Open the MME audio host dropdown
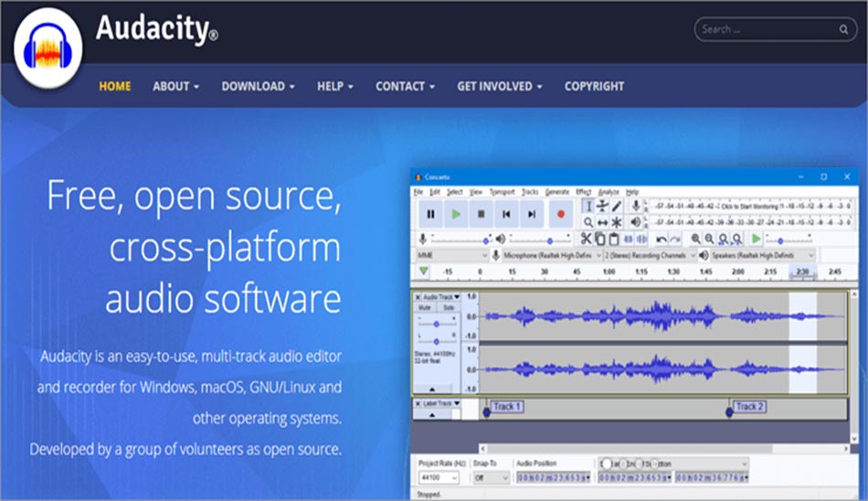Viewport: 868px width, 501px height. [452, 255]
